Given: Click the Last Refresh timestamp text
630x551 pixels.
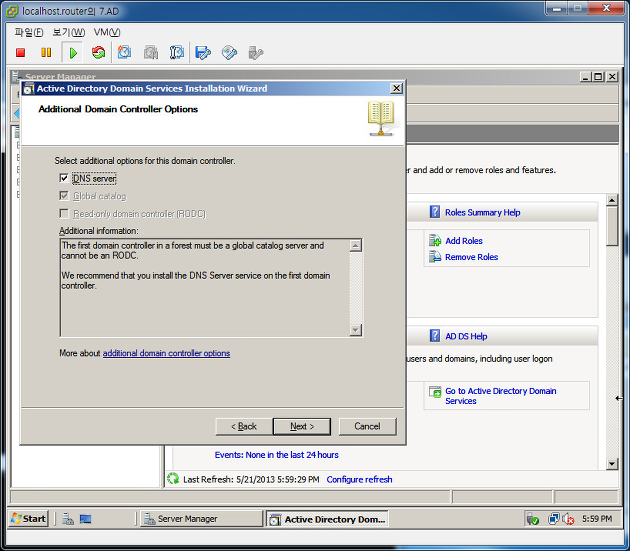Looking at the screenshot, I should coord(251,479).
